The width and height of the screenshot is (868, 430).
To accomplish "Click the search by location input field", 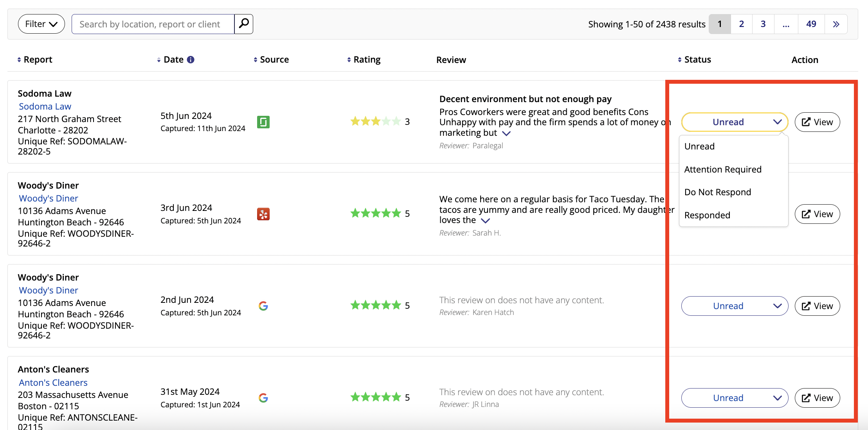I will [x=153, y=24].
